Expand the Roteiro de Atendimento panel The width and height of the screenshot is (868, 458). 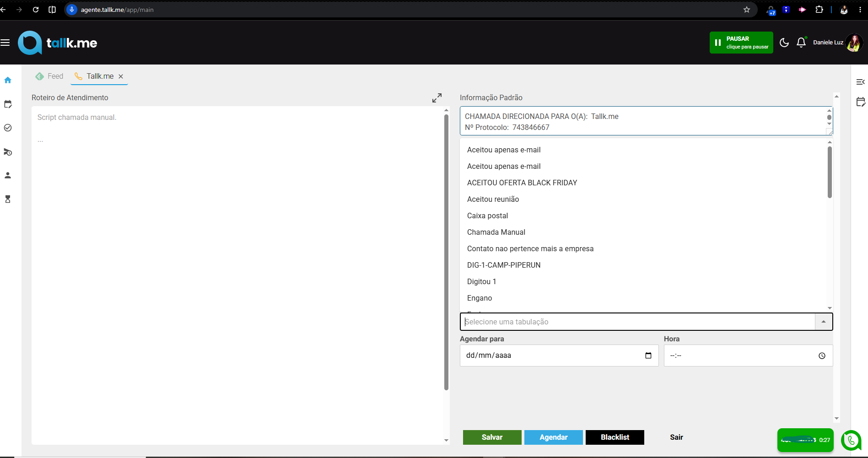click(x=437, y=98)
